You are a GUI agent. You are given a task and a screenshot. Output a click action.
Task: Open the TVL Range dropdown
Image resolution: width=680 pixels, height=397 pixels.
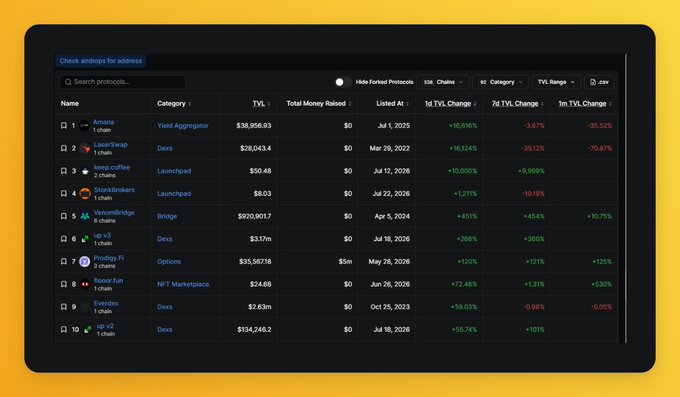[x=556, y=82]
